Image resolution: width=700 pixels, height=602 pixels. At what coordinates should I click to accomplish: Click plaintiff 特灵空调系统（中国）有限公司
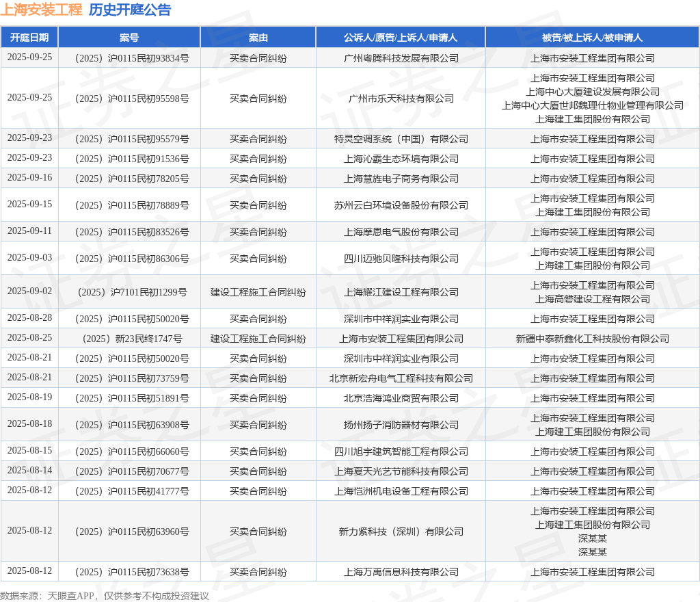coord(401,139)
